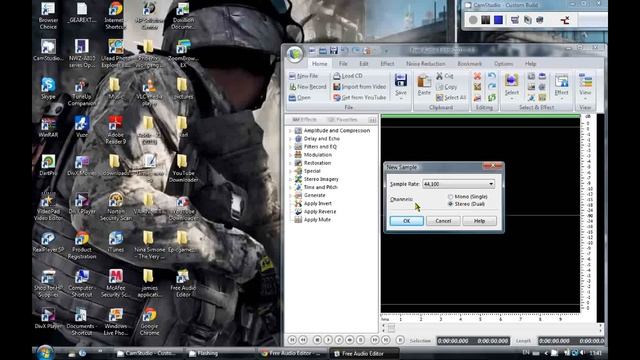Click Select All in Clipboard group
Image resolution: width=640 pixels, height=360 pixels.
451,98
